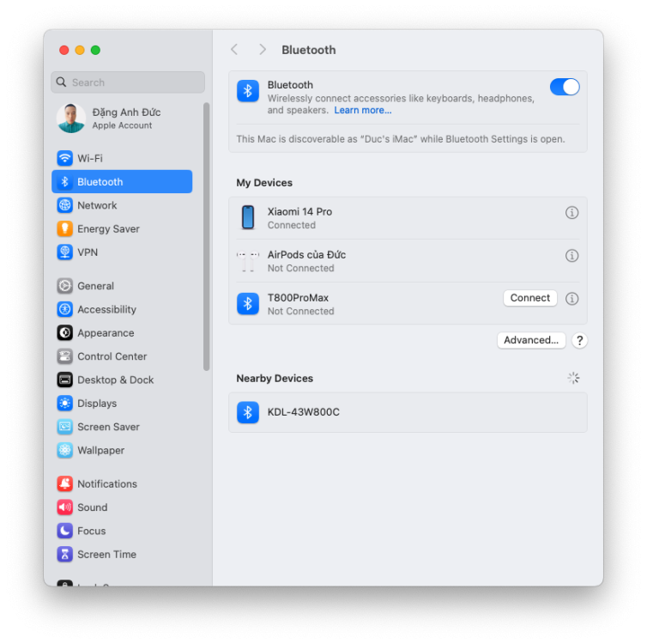Image resolution: width=647 pixels, height=644 pixels.
Task: Click the Screen Time hourglass icon
Action: [64, 555]
